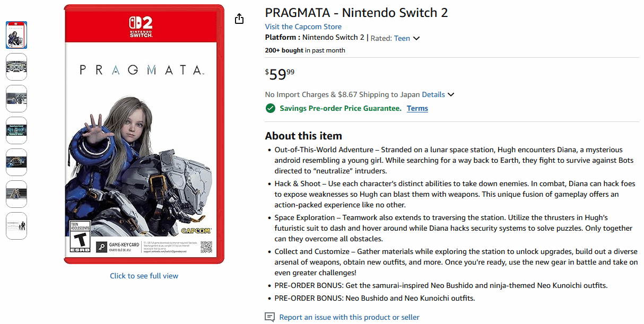This screenshot has width=644, height=324.
Task: Select the first box art thumbnail
Action: 16,35
